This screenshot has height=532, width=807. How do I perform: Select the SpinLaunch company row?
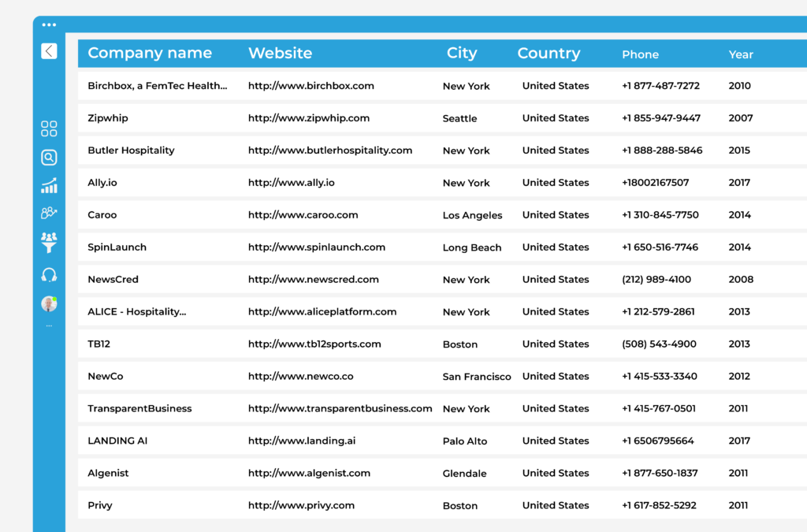pyautogui.click(x=117, y=247)
